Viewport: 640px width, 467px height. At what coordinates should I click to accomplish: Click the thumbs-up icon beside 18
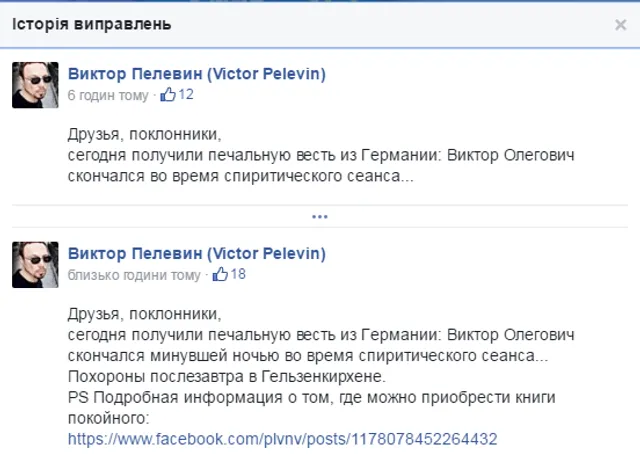coord(220,273)
